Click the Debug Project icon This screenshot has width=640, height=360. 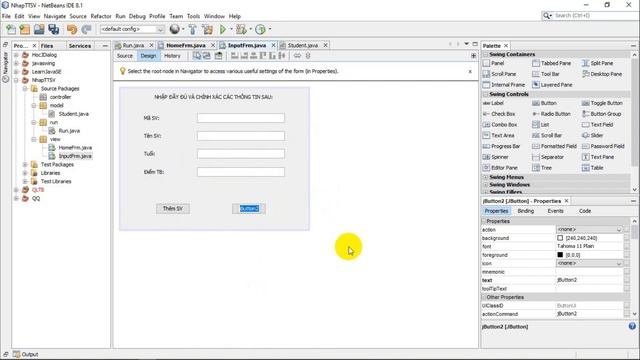tap(241, 29)
